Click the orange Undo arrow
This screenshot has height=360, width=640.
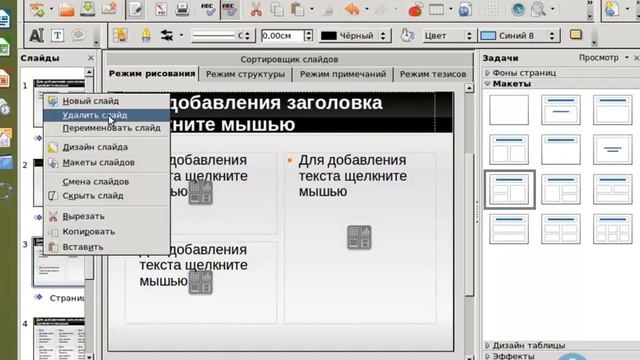click(352, 9)
